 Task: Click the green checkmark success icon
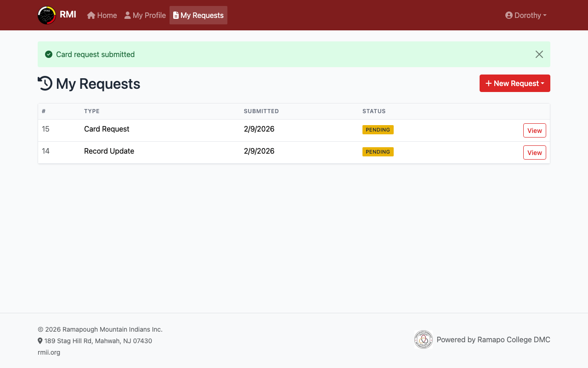[49, 54]
